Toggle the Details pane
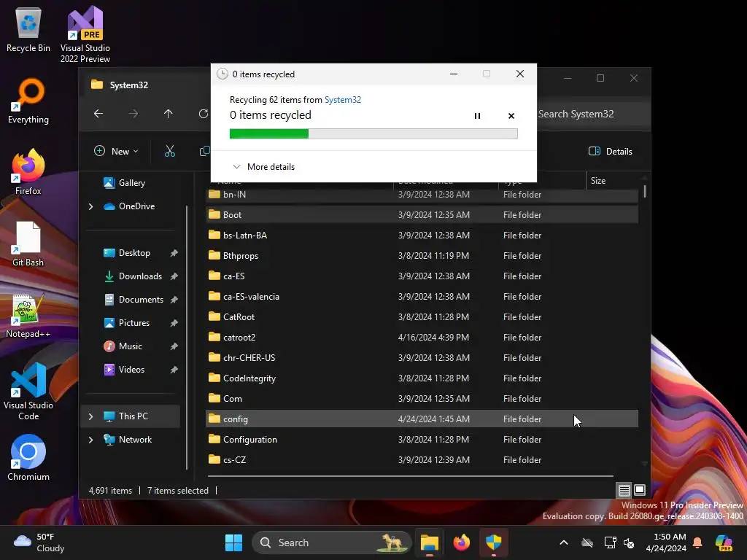 click(x=611, y=152)
